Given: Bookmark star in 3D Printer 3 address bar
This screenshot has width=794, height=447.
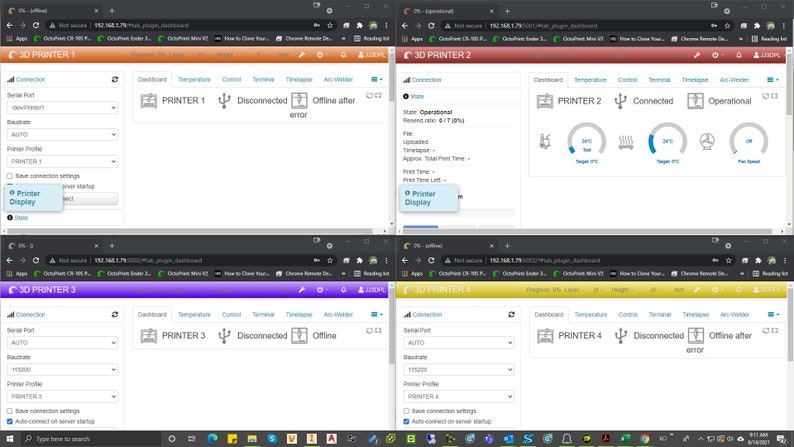Looking at the screenshot, I should [330, 260].
